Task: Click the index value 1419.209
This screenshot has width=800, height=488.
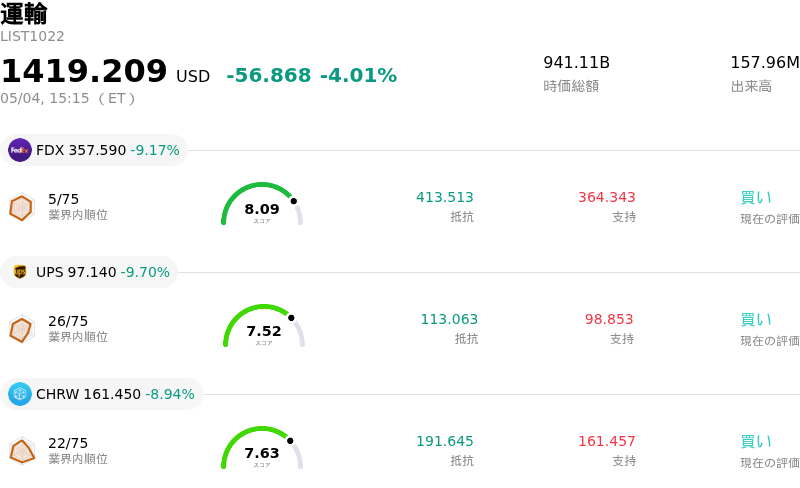Action: (84, 71)
